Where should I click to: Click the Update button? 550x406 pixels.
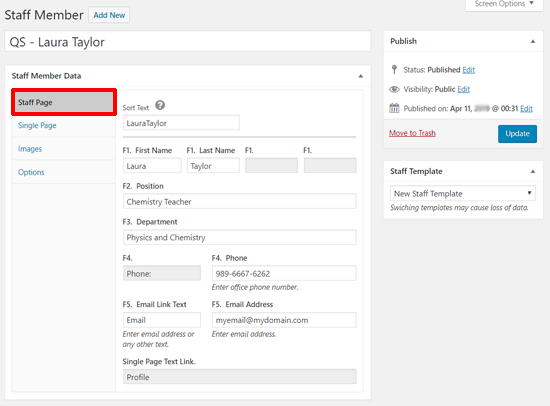point(517,134)
